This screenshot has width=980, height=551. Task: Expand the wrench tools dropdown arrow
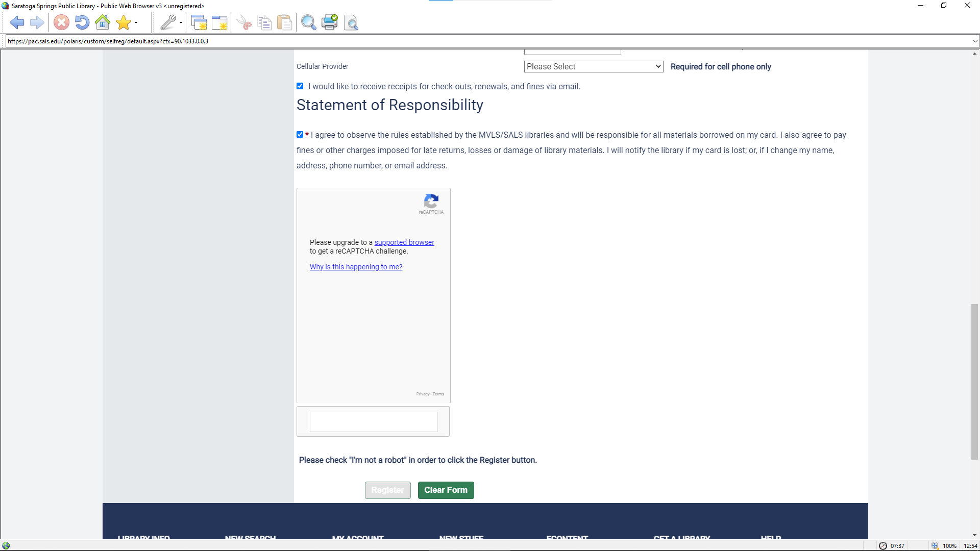pos(181,22)
